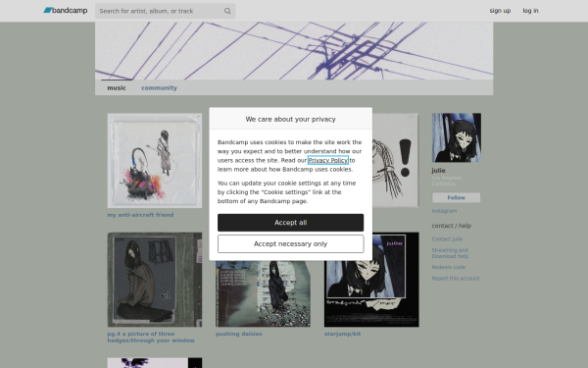Click the Accept all button
Image resolution: width=588 pixels, height=368 pixels.
[x=290, y=223]
